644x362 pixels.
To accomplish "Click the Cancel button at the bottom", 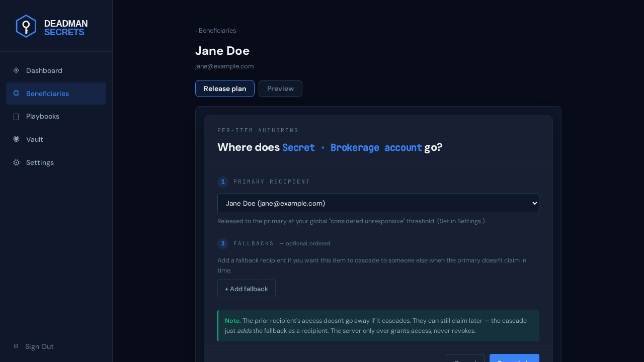I will [x=465, y=358].
